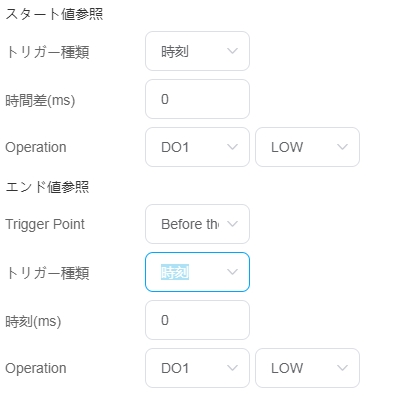Screen dimensions: 418x396
Task: Open the start Operation LOW dropdown
Action: (307, 147)
